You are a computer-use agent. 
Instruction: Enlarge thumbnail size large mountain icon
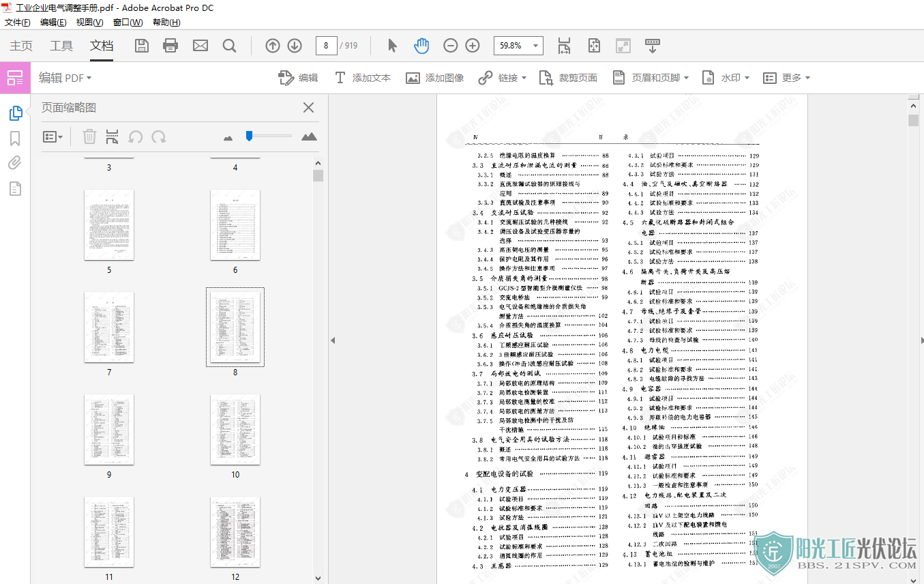pos(309,136)
